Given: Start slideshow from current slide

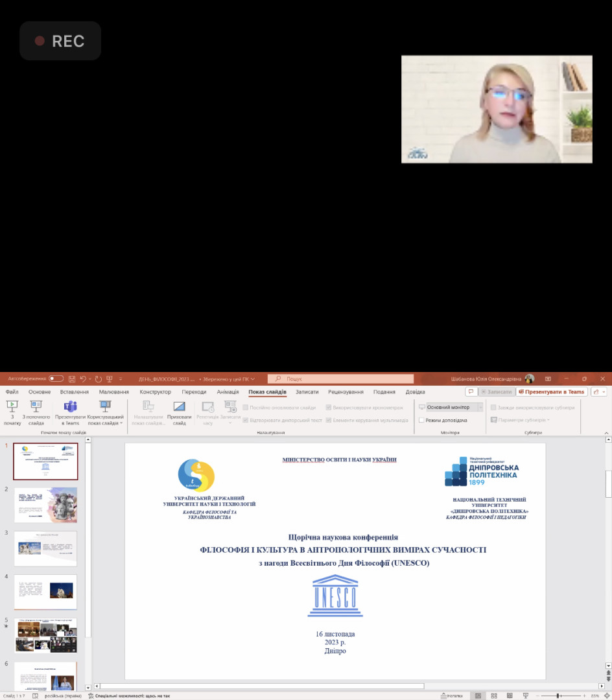Looking at the screenshot, I should [x=36, y=412].
